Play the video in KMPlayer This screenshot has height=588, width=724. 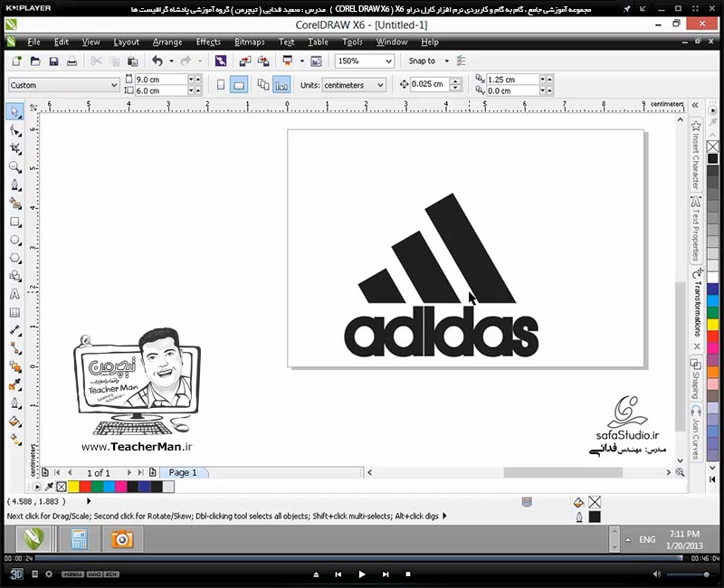362,574
